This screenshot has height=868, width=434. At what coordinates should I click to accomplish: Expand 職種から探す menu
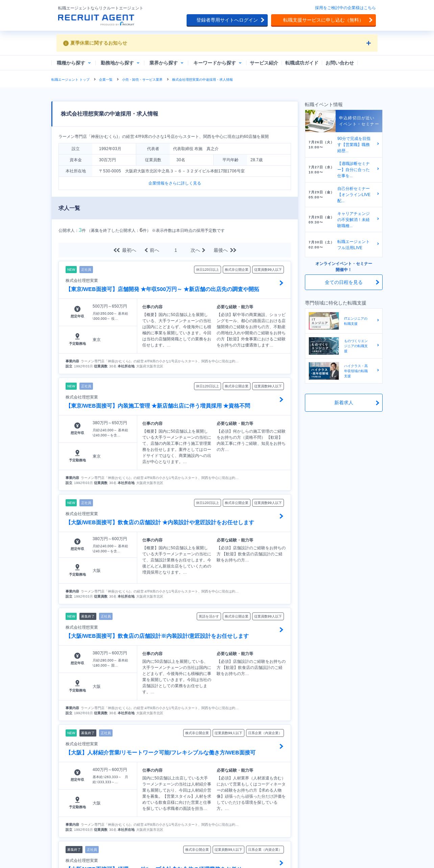(x=74, y=63)
